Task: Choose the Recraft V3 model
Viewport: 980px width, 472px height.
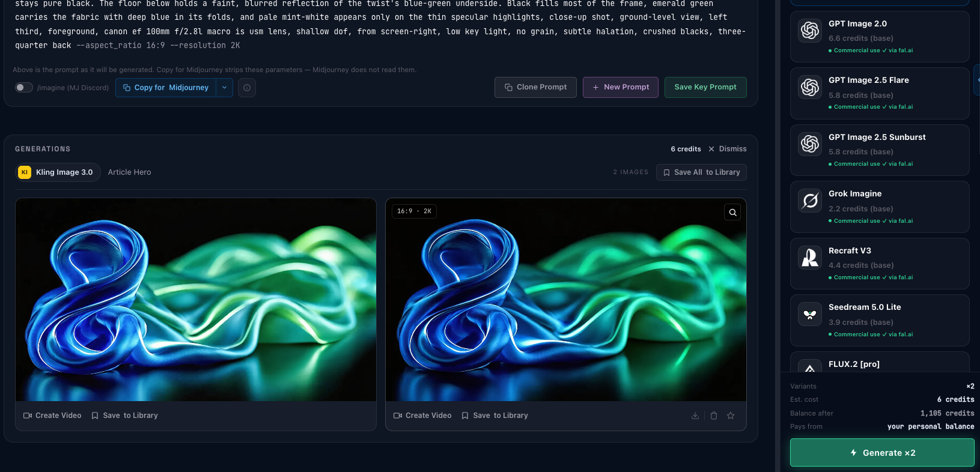Action: coord(879,264)
